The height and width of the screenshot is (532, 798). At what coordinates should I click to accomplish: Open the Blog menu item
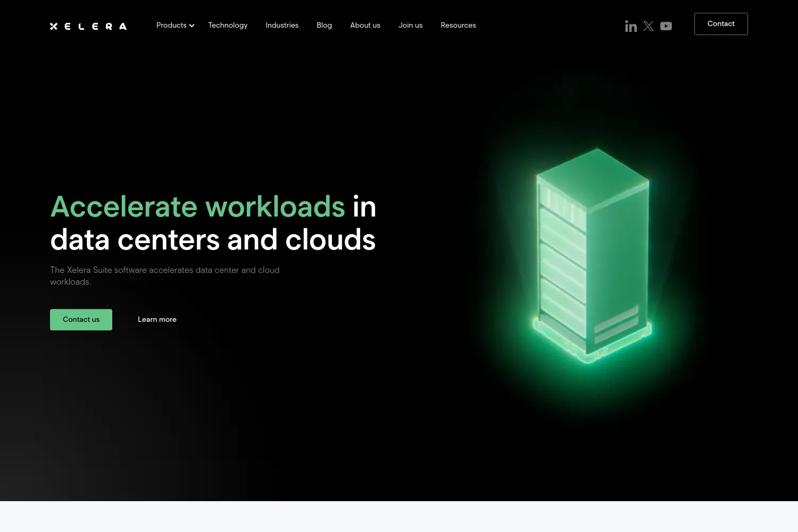(x=324, y=25)
